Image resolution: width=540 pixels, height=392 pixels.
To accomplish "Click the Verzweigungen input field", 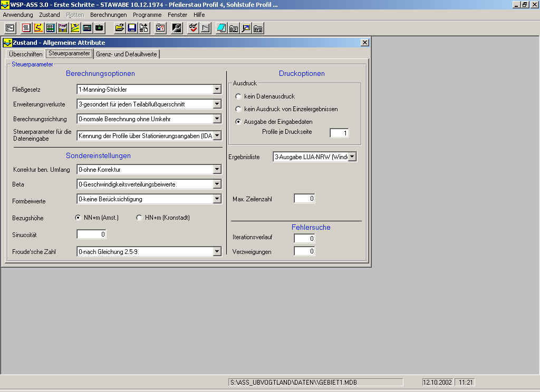I will (304, 251).
